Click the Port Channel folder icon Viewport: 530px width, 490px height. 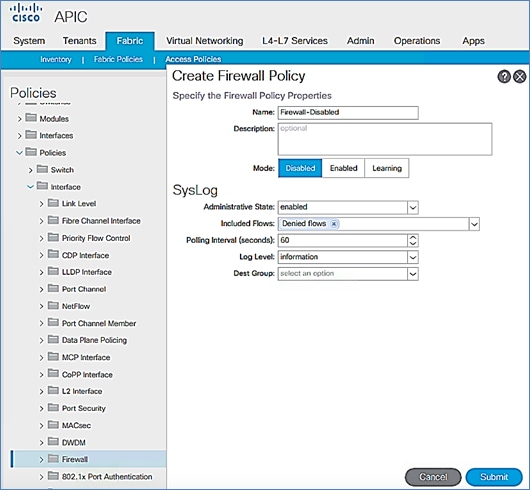(x=53, y=289)
